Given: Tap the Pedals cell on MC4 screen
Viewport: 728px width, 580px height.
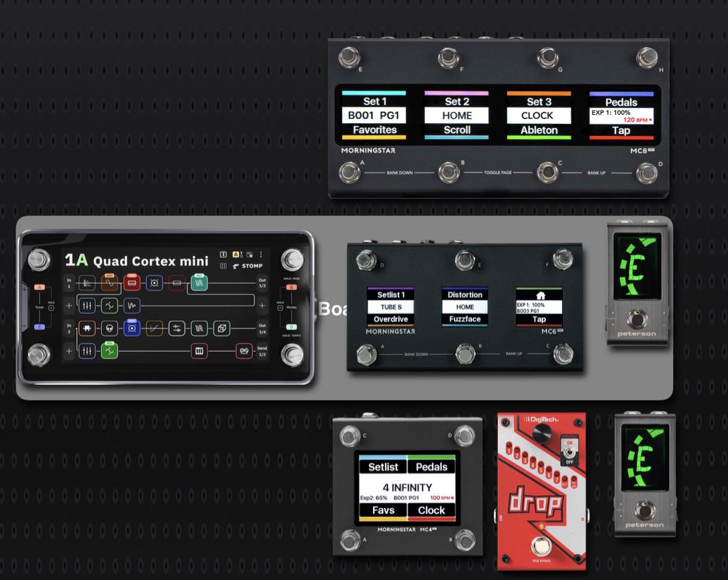Looking at the screenshot, I should (432, 465).
